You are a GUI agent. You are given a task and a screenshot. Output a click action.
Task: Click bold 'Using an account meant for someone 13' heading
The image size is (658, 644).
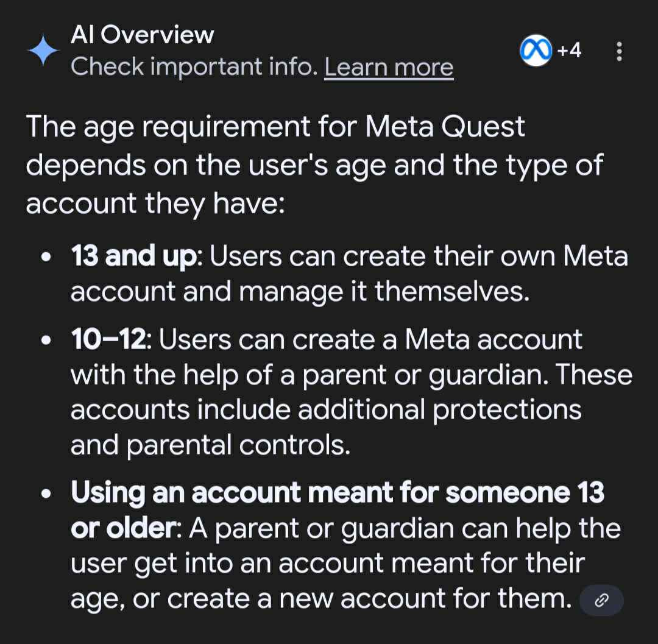click(338, 492)
